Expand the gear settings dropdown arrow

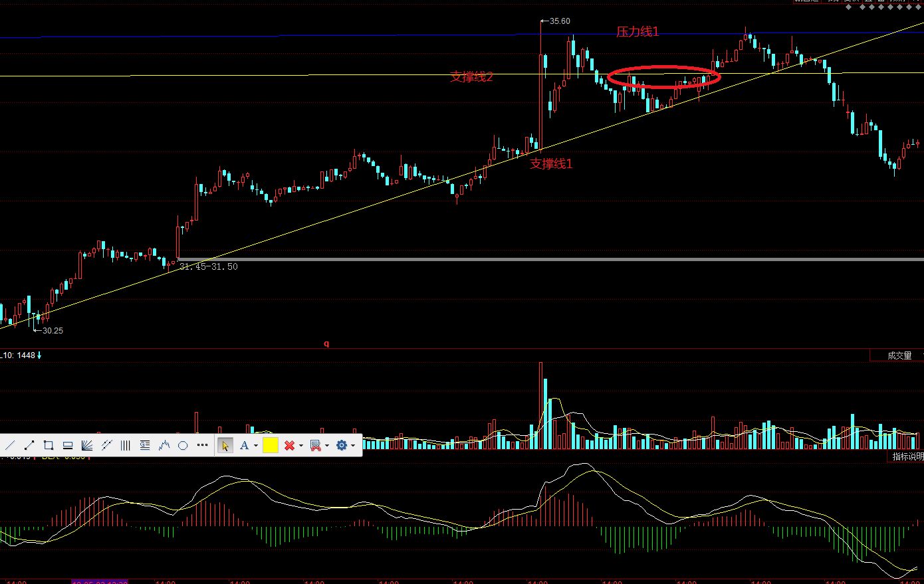(353, 446)
